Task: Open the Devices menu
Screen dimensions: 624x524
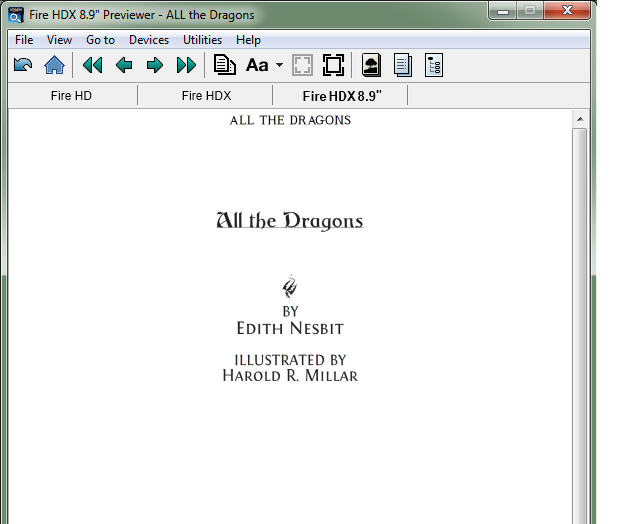Action: [149, 40]
